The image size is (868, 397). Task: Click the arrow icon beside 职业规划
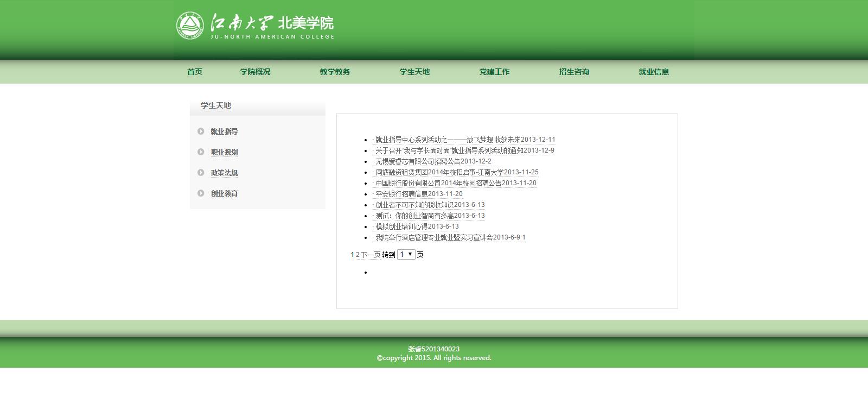click(x=201, y=152)
